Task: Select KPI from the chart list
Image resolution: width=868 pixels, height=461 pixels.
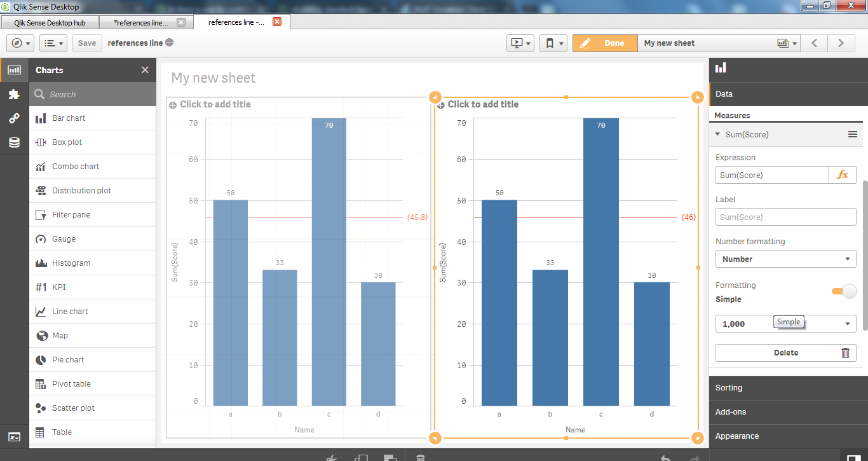Action: click(93, 287)
